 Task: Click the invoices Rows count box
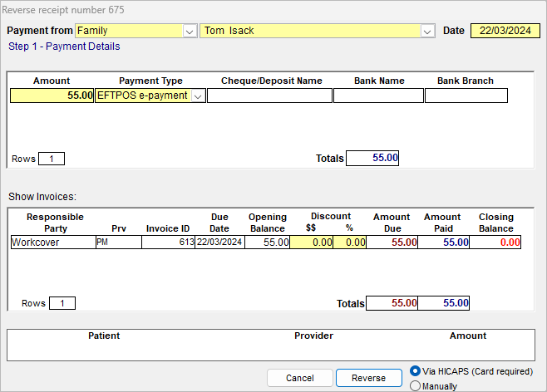coord(62,303)
